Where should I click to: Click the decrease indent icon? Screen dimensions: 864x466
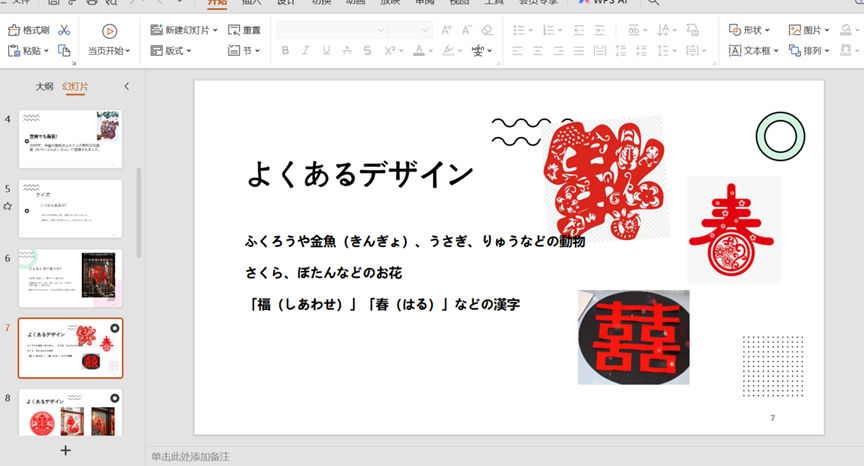coord(579,30)
